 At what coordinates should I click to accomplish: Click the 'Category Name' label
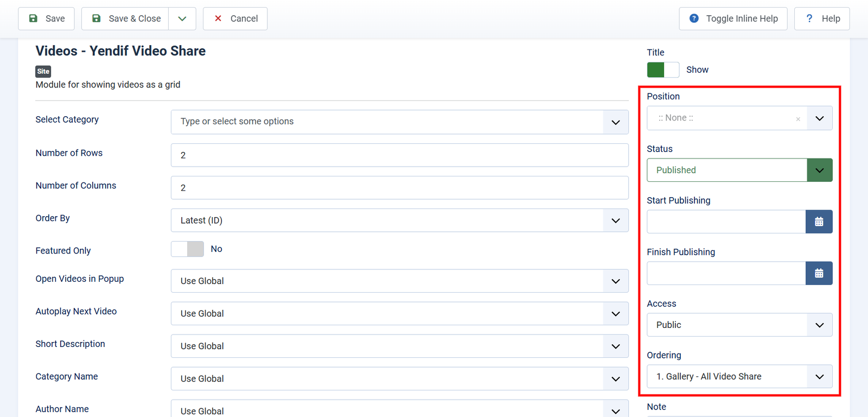click(67, 377)
